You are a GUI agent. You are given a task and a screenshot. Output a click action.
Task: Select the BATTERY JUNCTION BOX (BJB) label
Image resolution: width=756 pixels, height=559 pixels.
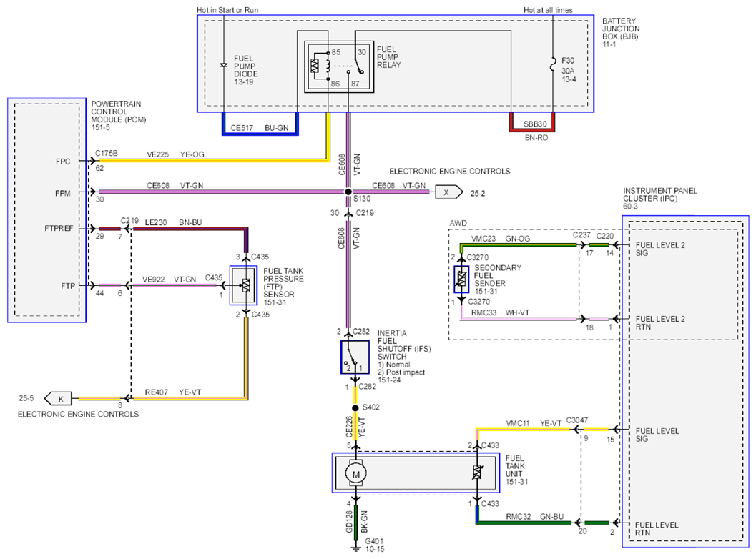coord(621,33)
